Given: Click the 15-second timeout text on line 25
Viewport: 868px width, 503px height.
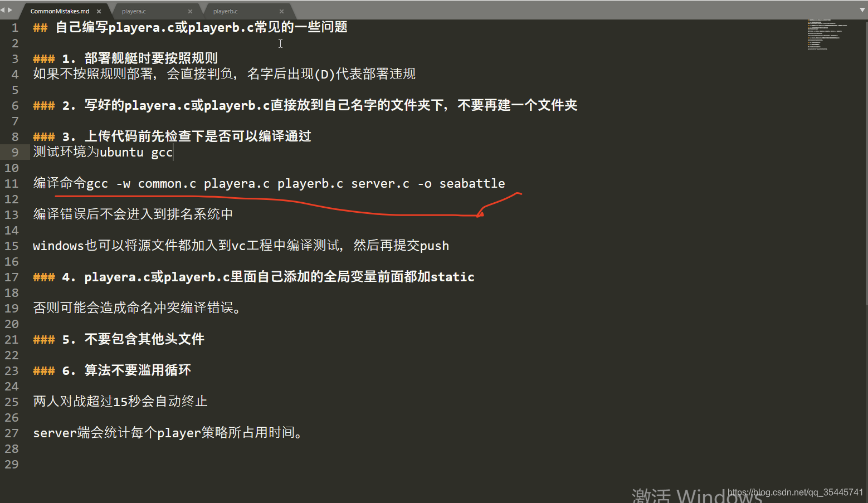Looking at the screenshot, I should (120, 402).
